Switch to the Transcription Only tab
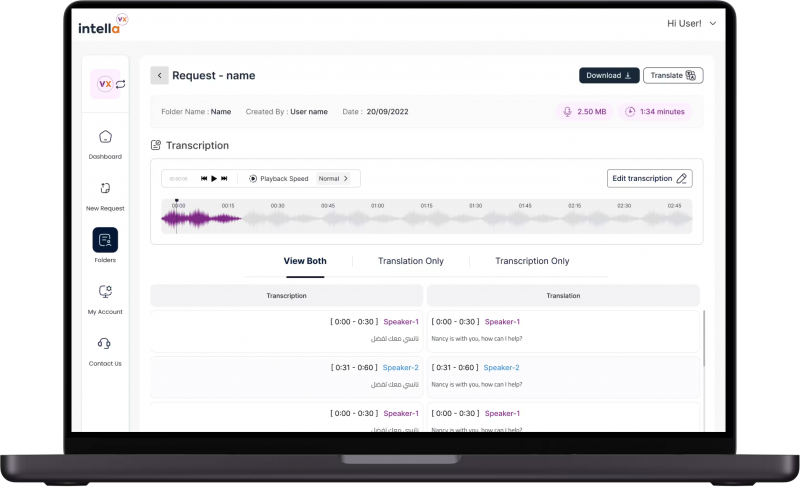Viewport: 800px width, 489px height. (532, 261)
